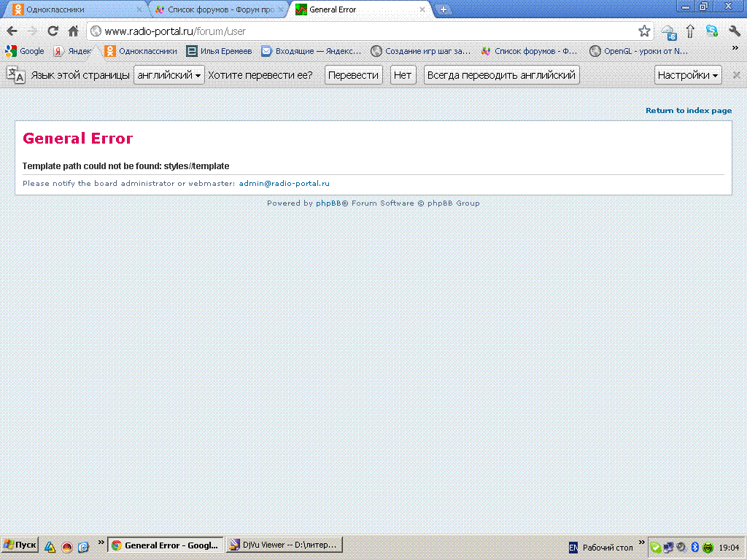Click the admin@radio-portal.ru email link
The height and width of the screenshot is (560, 747).
284,184
